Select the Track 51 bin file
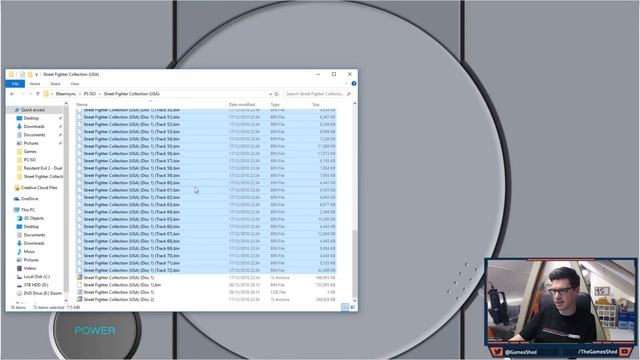The image size is (640, 360). (x=206, y=117)
